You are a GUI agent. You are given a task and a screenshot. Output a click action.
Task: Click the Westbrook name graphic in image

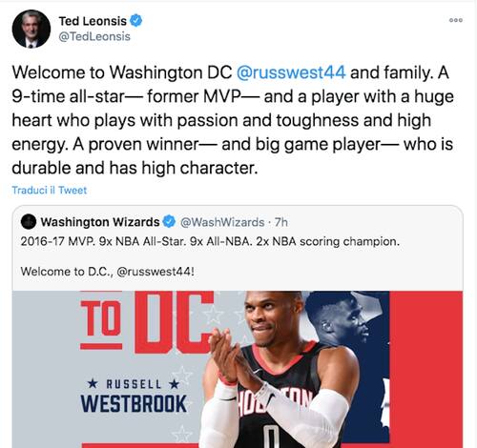pos(134,397)
